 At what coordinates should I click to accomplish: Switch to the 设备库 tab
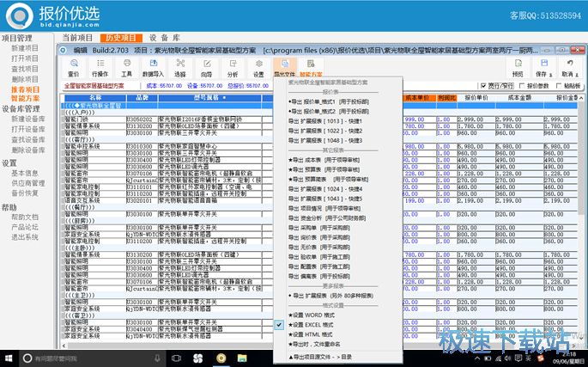[164, 38]
